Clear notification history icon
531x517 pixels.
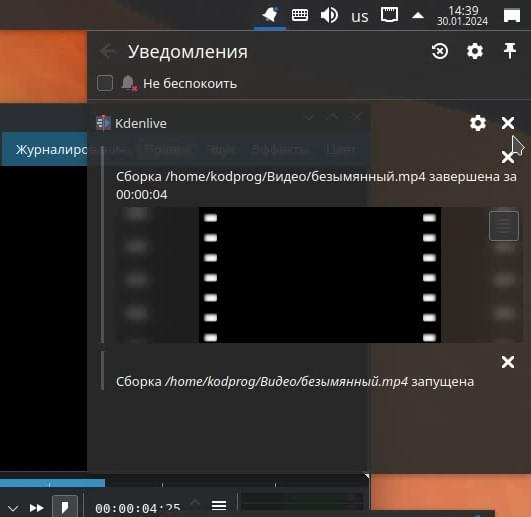coord(440,51)
